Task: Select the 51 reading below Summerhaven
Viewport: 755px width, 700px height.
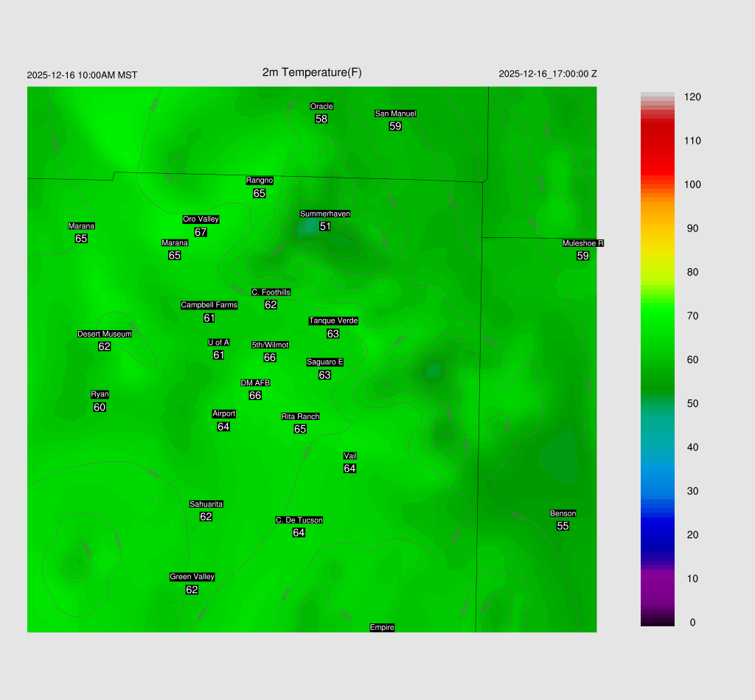Action: 324,226
